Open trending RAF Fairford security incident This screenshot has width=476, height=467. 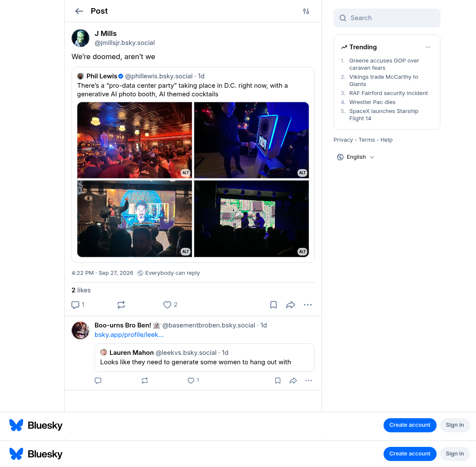388,93
